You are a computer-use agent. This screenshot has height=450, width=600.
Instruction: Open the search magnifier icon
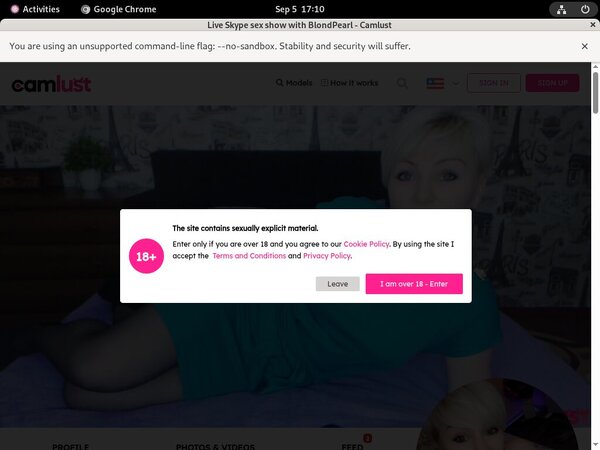tap(402, 83)
